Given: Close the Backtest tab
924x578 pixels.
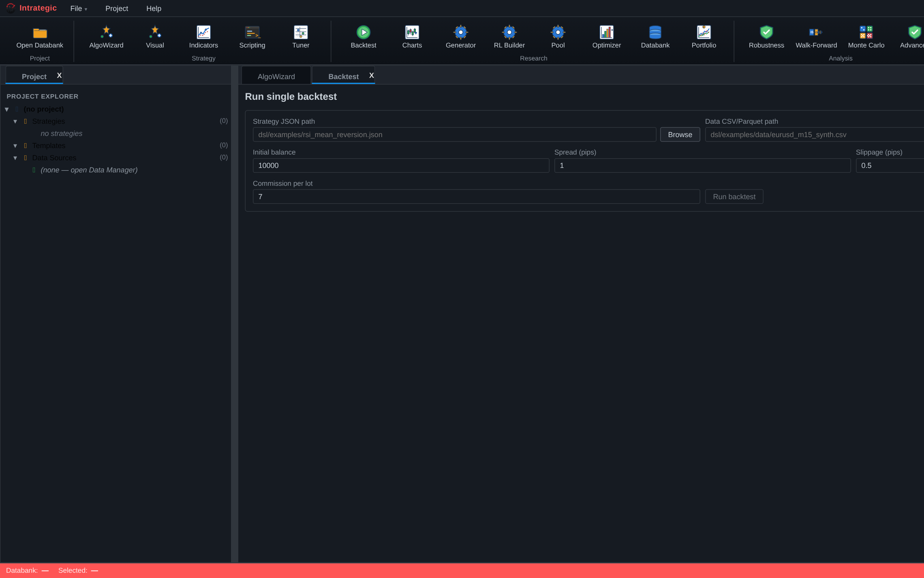Looking at the screenshot, I should click(x=371, y=75).
